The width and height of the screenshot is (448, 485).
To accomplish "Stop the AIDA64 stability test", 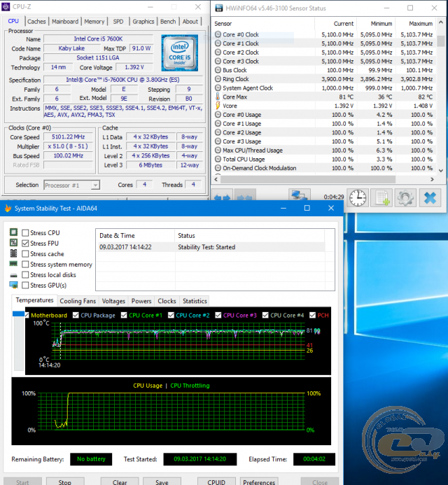I will tap(65, 482).
